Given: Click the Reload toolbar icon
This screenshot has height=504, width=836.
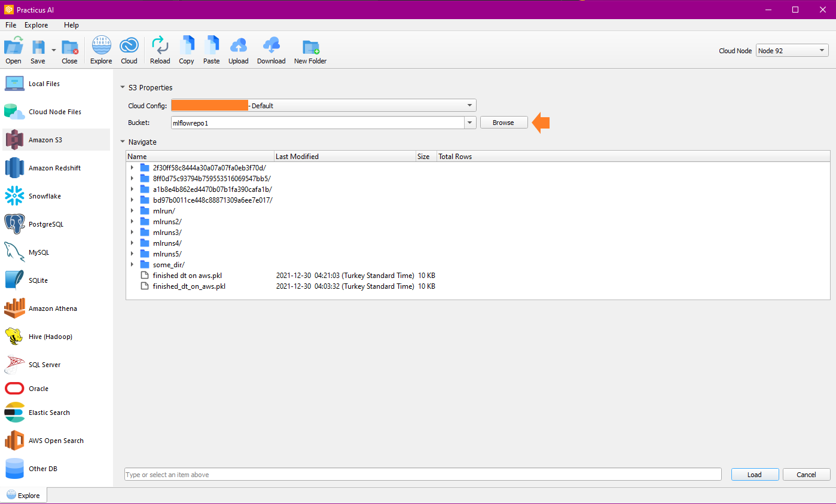Looking at the screenshot, I should point(160,50).
